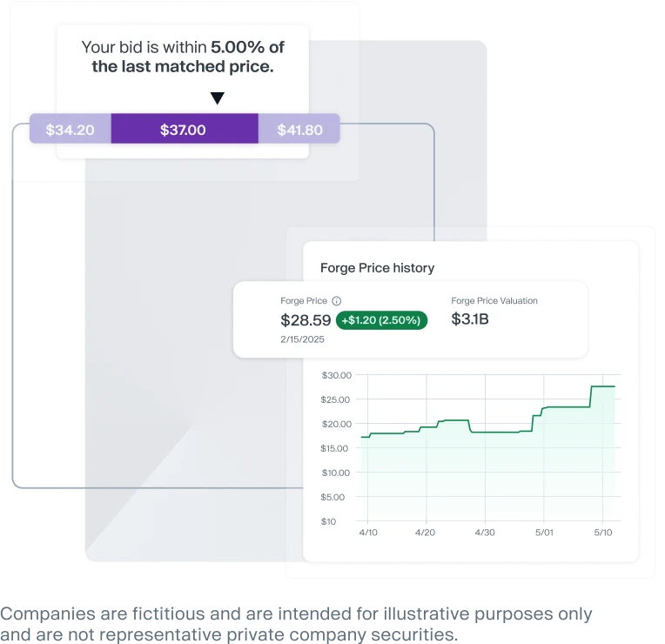Click the 2/15/2025 date label

click(x=302, y=339)
